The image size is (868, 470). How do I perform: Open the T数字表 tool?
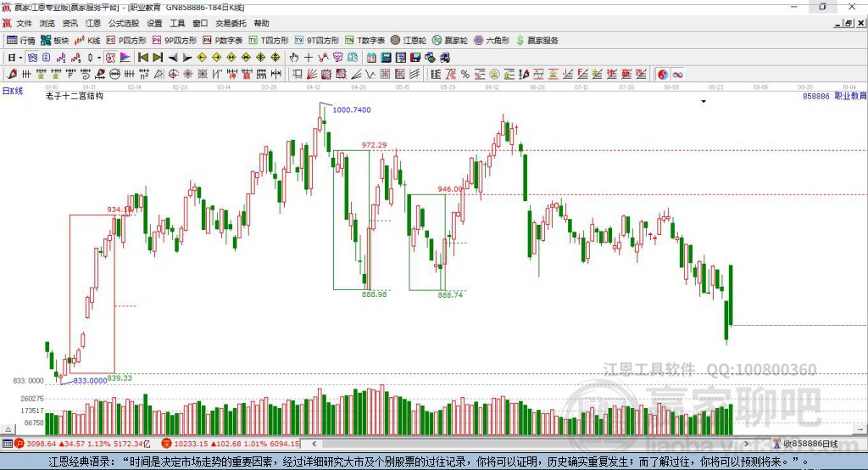[364, 41]
